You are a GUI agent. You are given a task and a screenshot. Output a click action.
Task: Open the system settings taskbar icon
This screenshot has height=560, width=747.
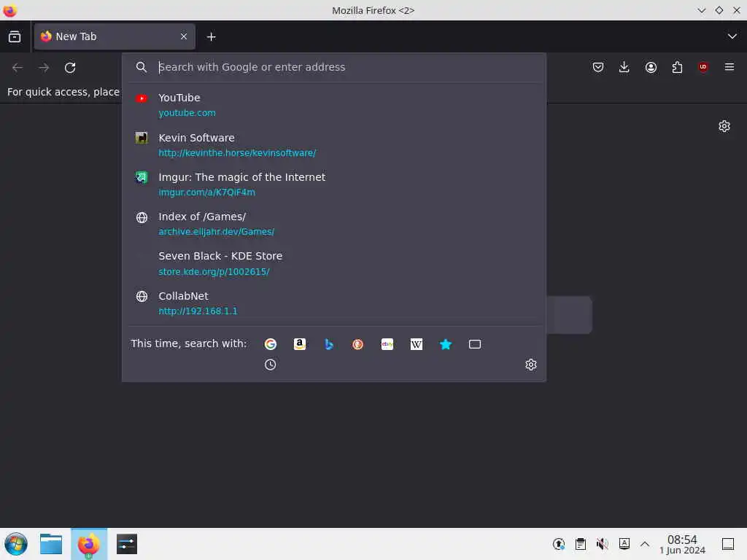click(127, 544)
